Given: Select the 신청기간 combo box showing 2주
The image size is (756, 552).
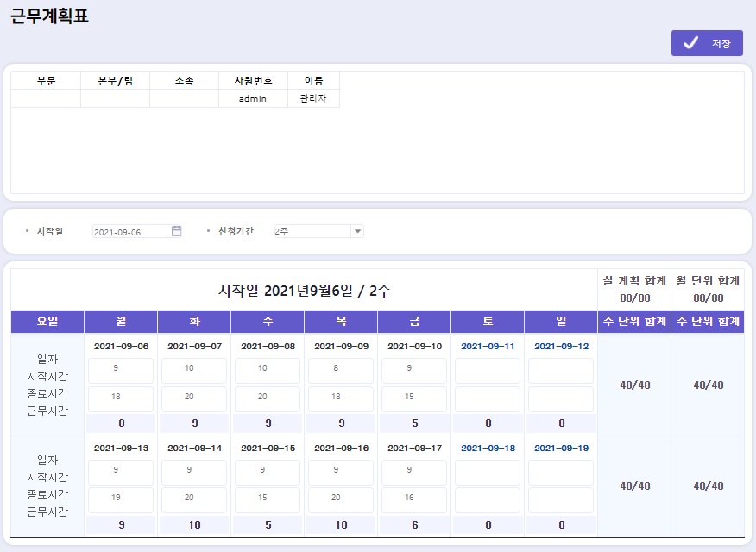Looking at the screenshot, I should pos(318,231).
